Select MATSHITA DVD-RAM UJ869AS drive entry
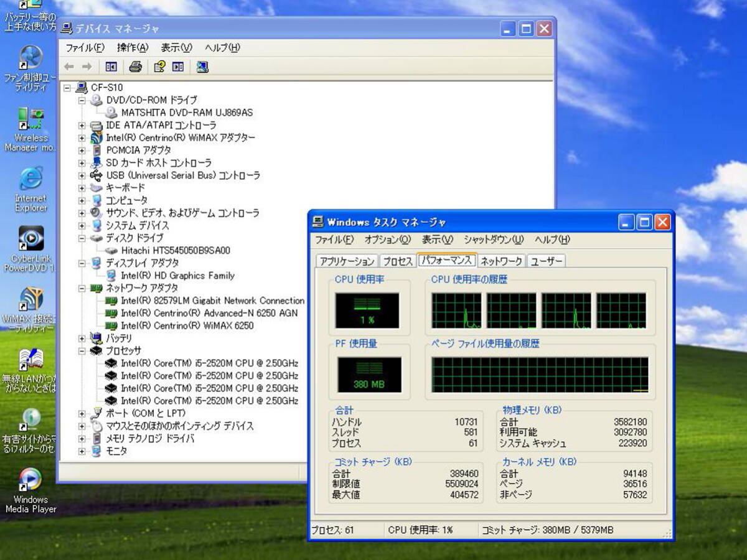 [x=187, y=113]
